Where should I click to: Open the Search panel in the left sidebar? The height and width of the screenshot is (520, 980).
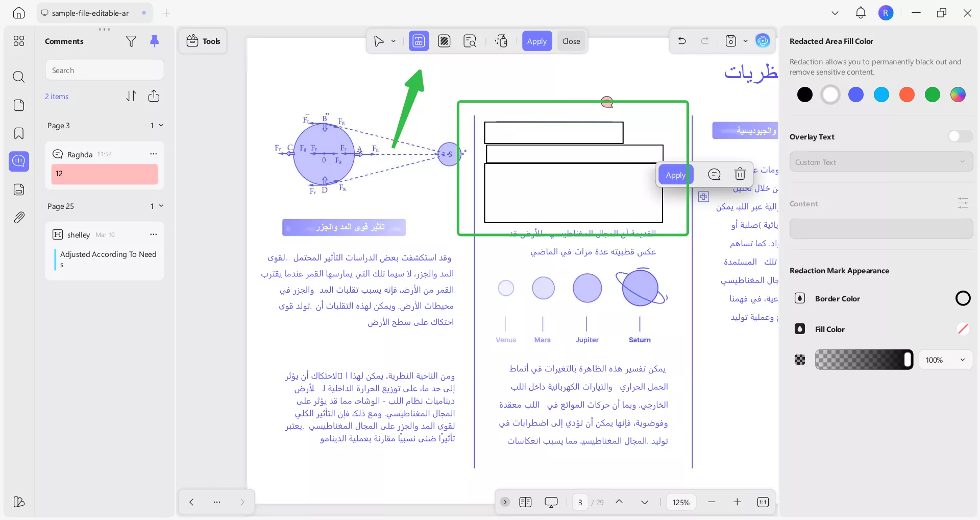tap(19, 77)
